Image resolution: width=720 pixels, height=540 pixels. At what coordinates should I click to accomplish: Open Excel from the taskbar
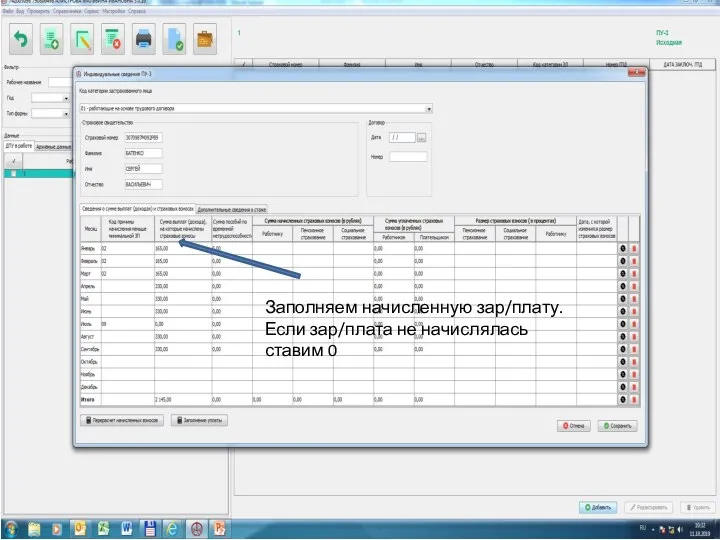[x=103, y=529]
